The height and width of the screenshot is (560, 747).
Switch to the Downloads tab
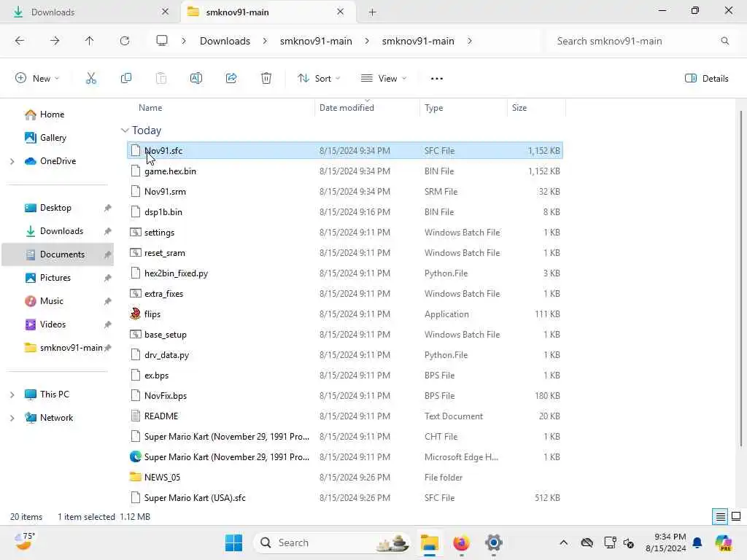coord(90,12)
